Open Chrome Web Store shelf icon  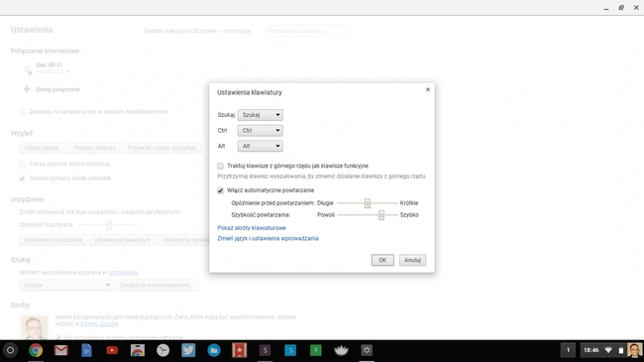pyautogui.click(x=138, y=350)
